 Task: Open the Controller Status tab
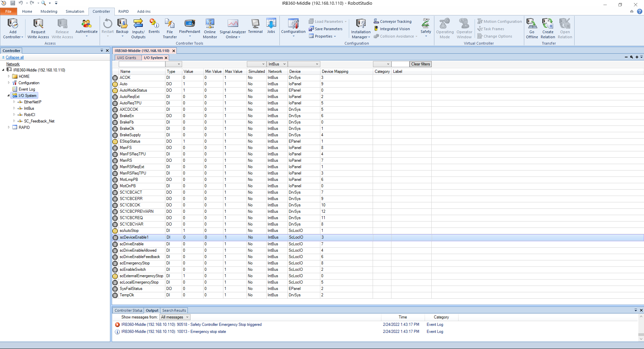(128, 310)
